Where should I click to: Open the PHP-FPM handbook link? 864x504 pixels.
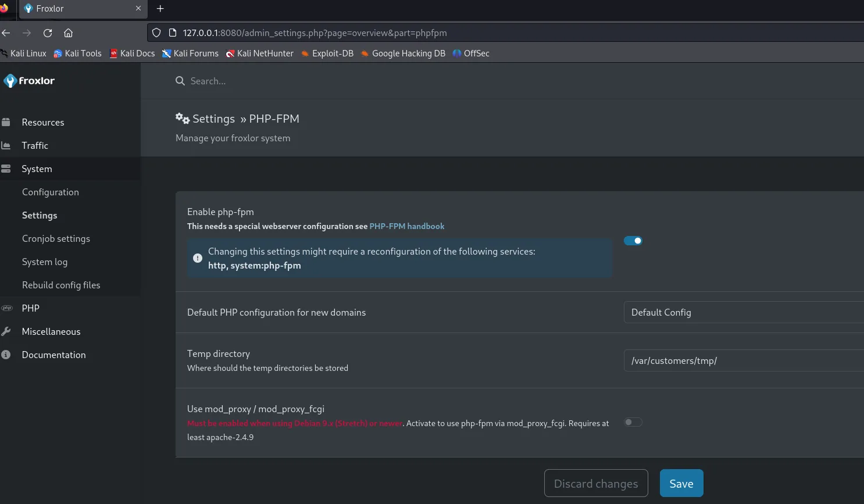tap(407, 226)
